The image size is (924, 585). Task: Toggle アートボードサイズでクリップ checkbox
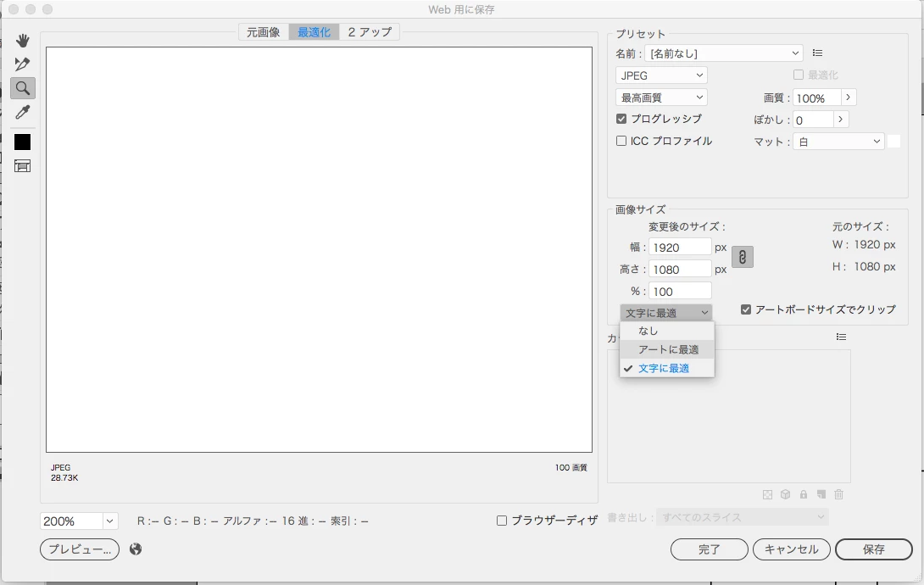click(x=746, y=309)
